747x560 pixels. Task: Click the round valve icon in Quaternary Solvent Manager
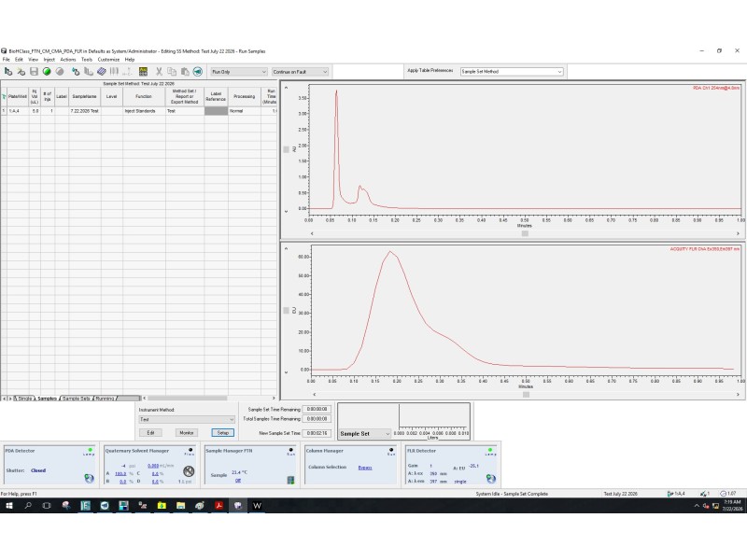(189, 471)
